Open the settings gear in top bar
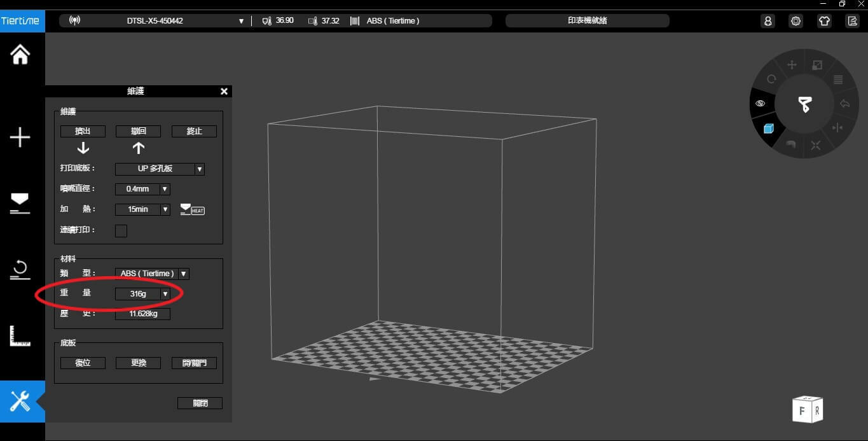 [796, 21]
